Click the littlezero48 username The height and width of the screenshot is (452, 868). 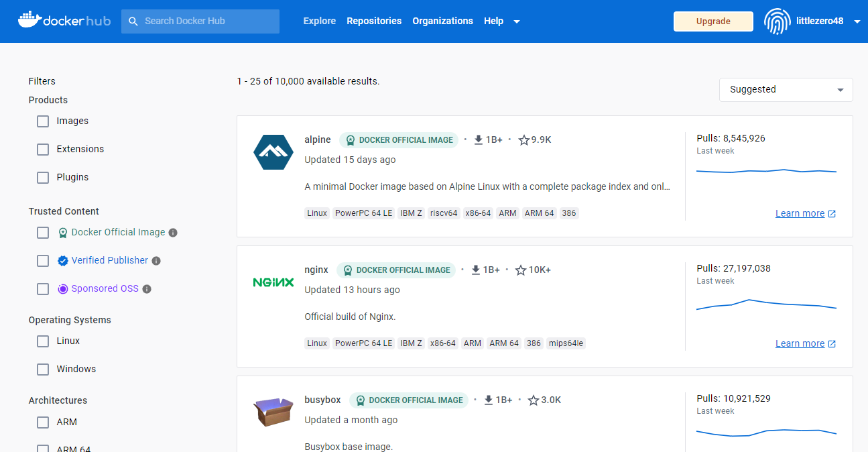[x=820, y=21]
